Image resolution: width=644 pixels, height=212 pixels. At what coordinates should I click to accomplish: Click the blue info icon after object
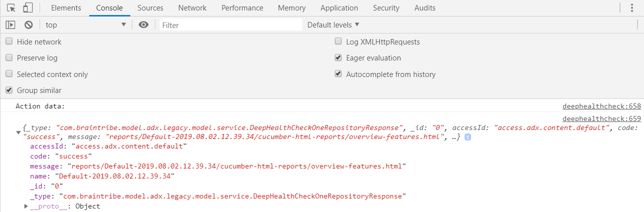point(468,137)
